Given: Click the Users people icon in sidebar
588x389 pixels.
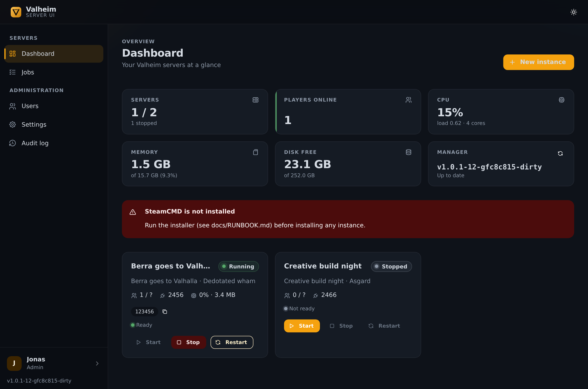Looking at the screenshot, I should 12,106.
